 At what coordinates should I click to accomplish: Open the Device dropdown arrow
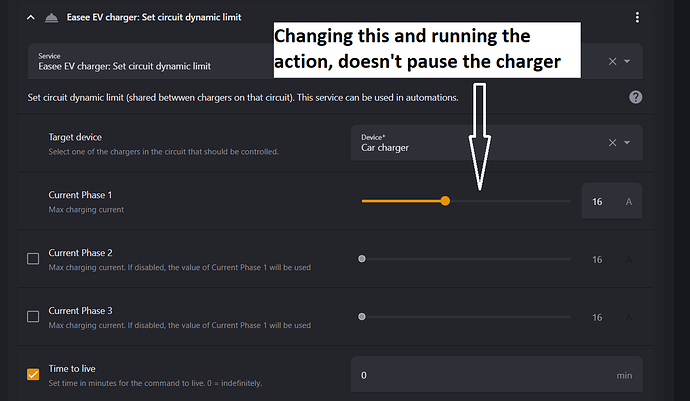point(627,143)
